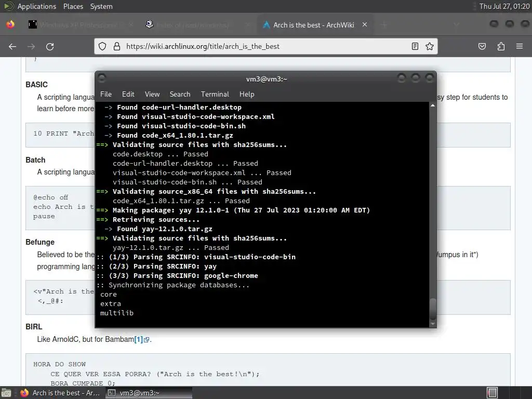Viewport: 532px width, 399px height.
Task: Click the Befunge section heading
Action: 40,242
